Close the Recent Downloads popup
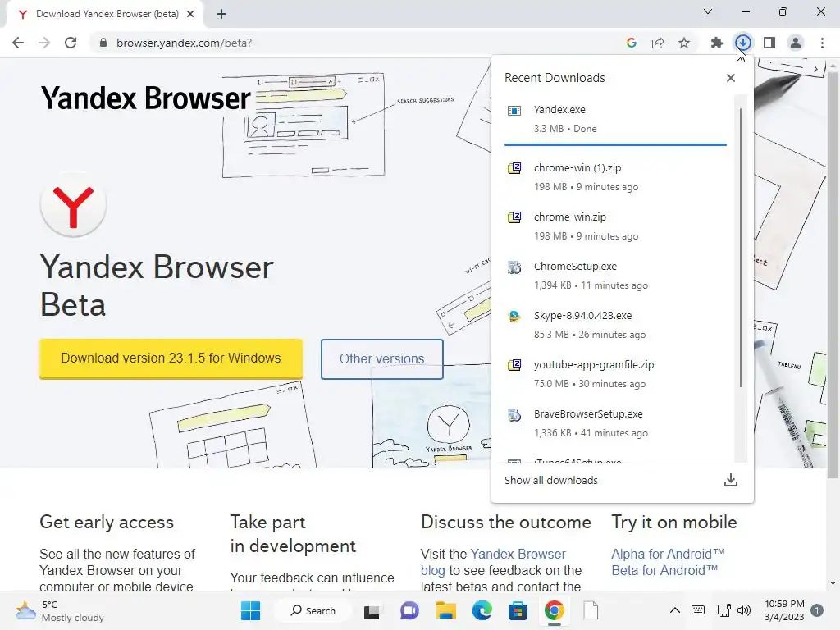The width and height of the screenshot is (840, 630). pos(731,78)
